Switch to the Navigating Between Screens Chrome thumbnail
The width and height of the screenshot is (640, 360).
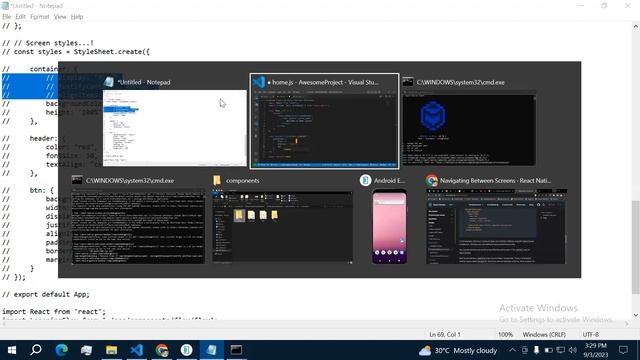tap(496, 227)
